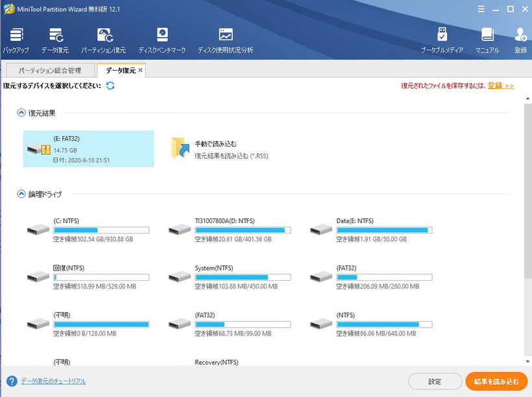
Task: Select the (C: NTFS) drive icon
Action: (x=38, y=230)
